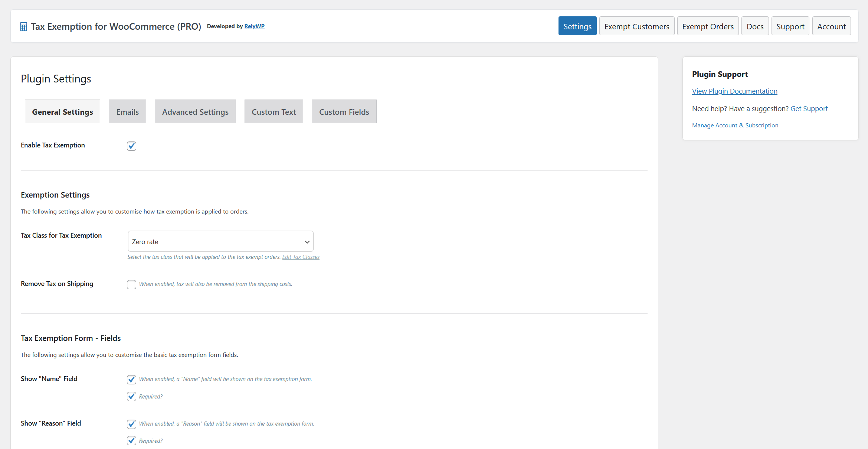
Task: Switch to the Emails tab
Action: click(x=127, y=111)
